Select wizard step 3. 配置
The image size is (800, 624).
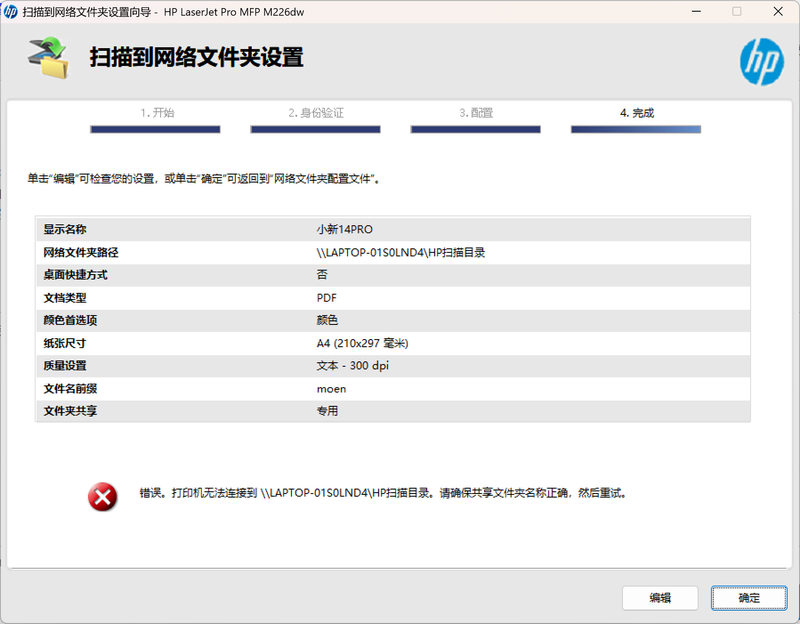(476, 113)
